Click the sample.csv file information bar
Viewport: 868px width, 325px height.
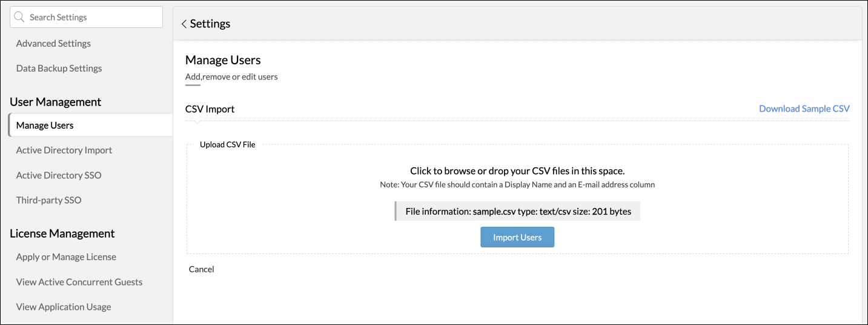tap(518, 212)
